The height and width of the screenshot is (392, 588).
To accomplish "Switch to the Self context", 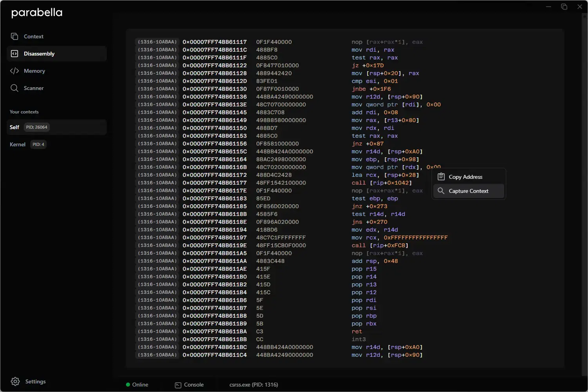I will (14, 127).
